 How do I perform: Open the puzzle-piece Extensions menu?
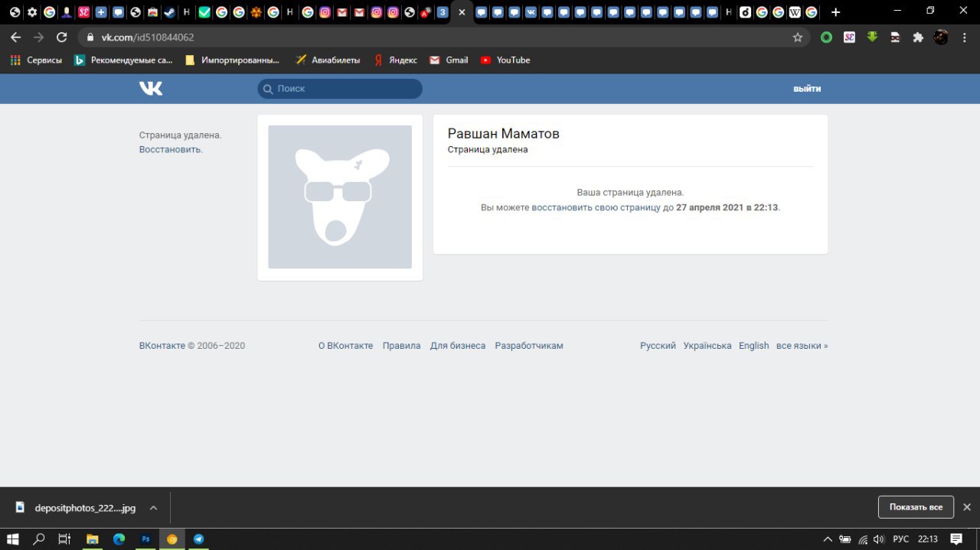point(918,37)
